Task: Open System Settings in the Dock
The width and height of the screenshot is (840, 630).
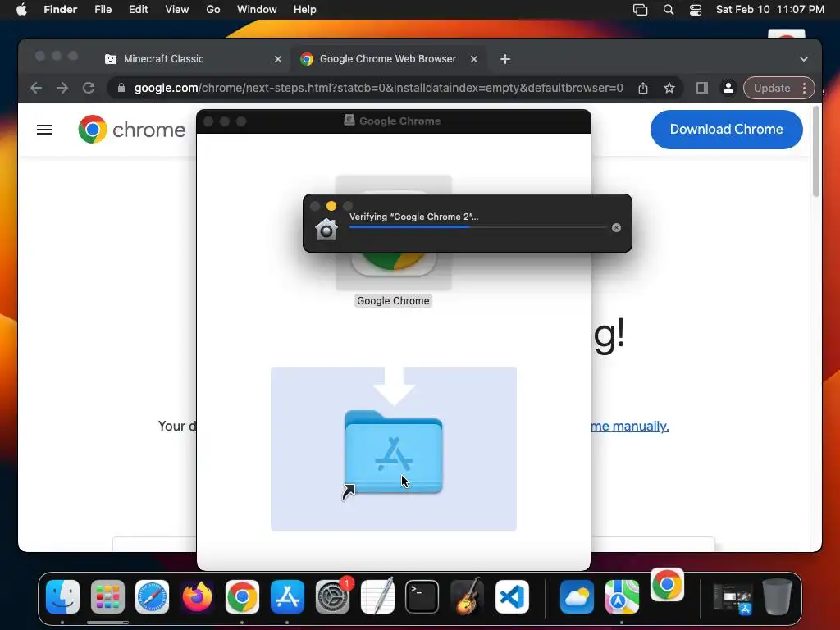Action: point(332,596)
